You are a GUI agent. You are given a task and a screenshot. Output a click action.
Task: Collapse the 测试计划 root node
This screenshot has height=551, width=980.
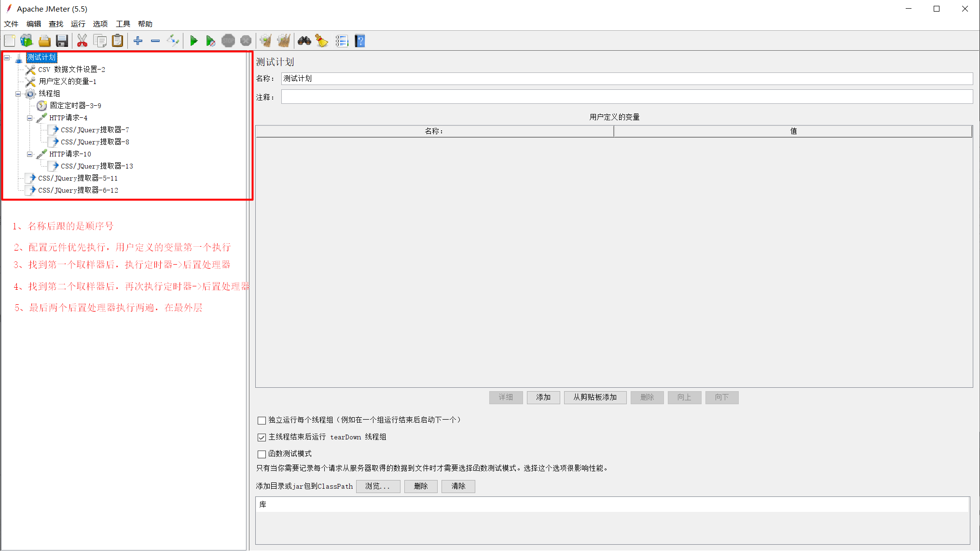tap(7, 57)
